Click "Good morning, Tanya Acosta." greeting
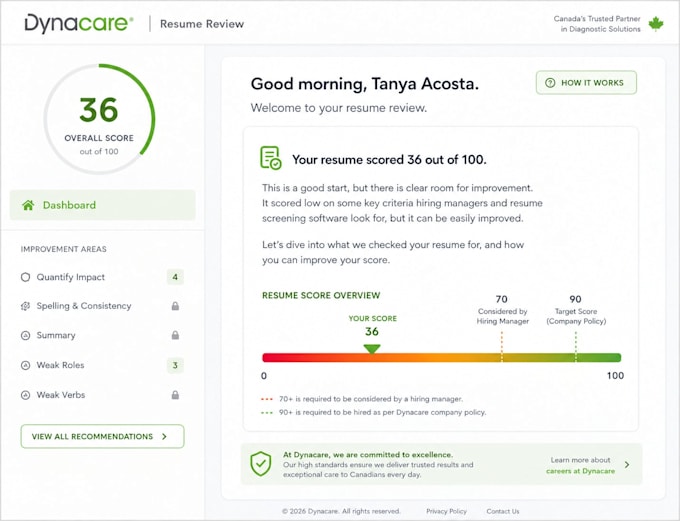The width and height of the screenshot is (680, 521). 365,84
